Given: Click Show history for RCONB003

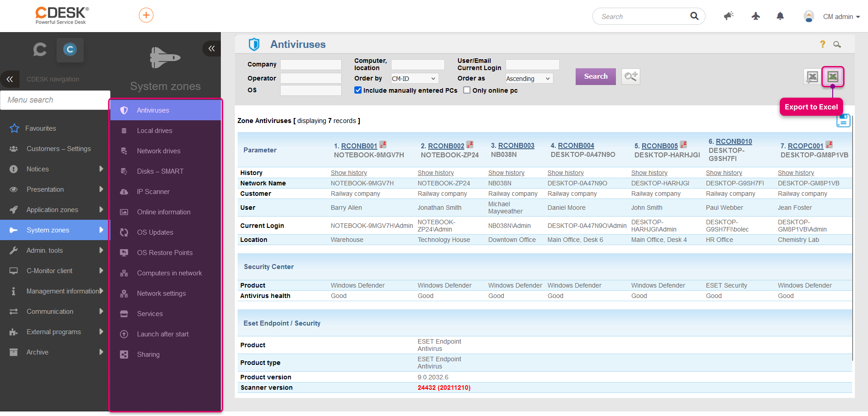Looking at the screenshot, I should tap(506, 173).
